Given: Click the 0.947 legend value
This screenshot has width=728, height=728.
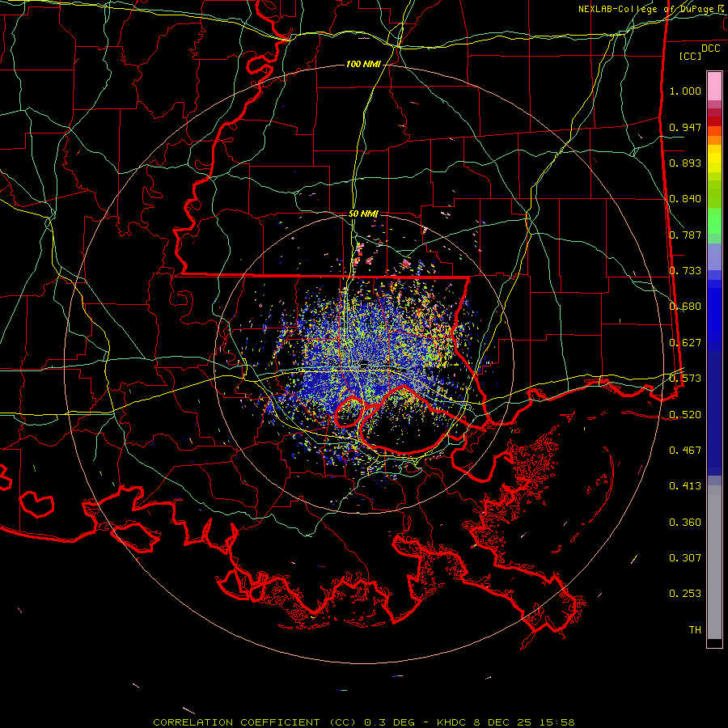Looking at the screenshot, I should 685,127.
